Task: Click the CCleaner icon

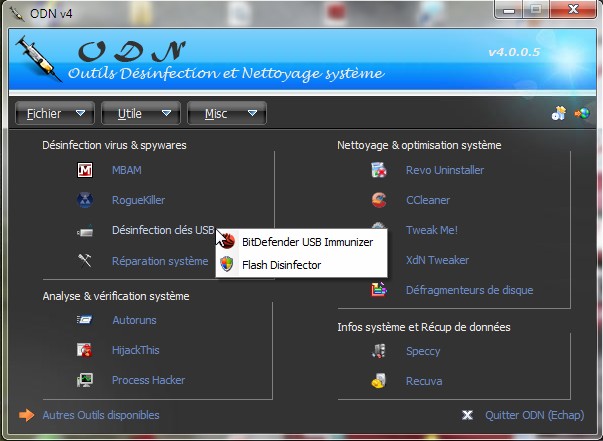Action: (379, 200)
